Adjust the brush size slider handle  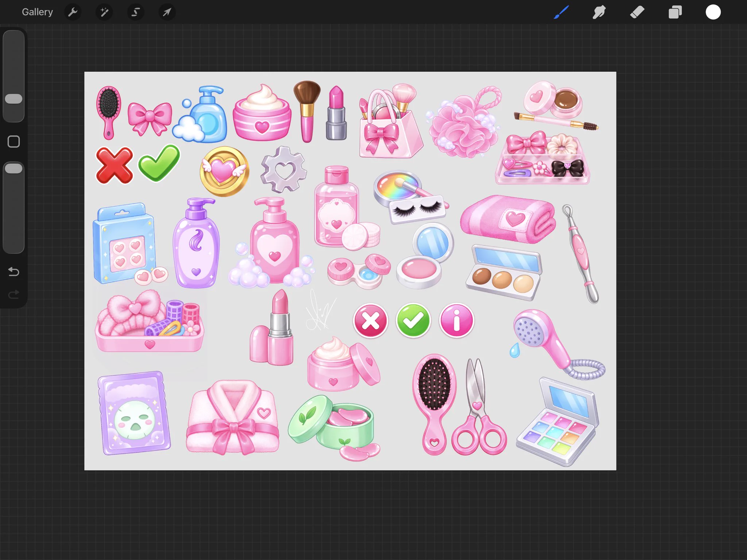(x=14, y=99)
